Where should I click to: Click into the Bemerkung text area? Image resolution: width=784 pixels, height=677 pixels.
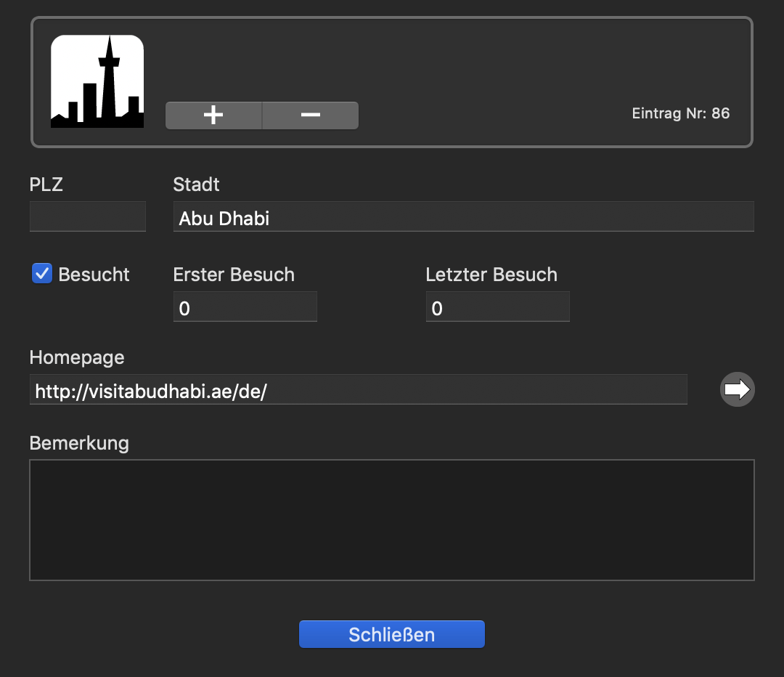392,520
